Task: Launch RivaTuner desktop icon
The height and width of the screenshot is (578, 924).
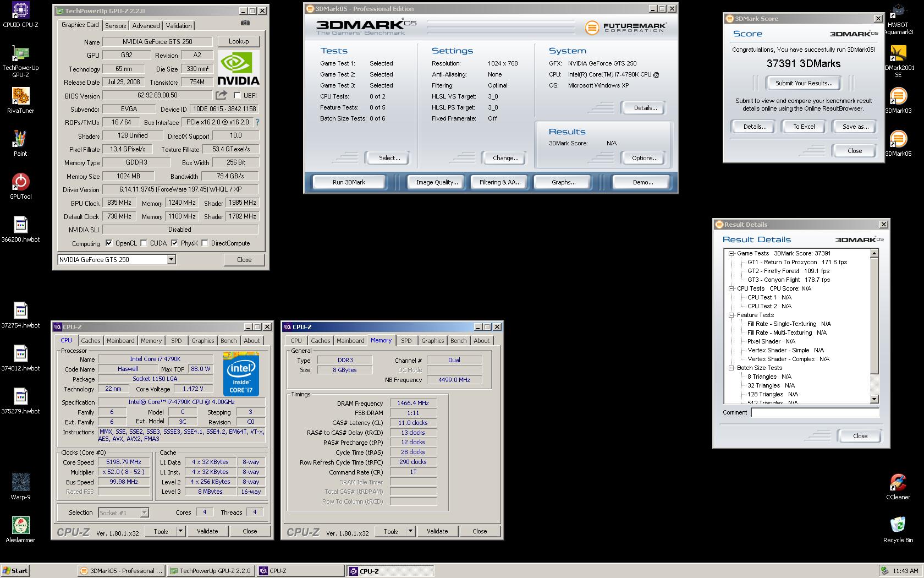Action: coord(20,100)
